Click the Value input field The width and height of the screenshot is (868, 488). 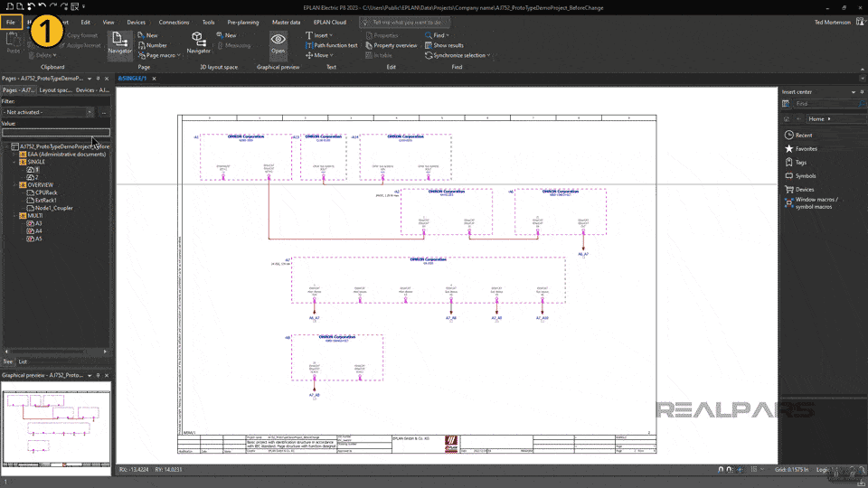click(56, 132)
